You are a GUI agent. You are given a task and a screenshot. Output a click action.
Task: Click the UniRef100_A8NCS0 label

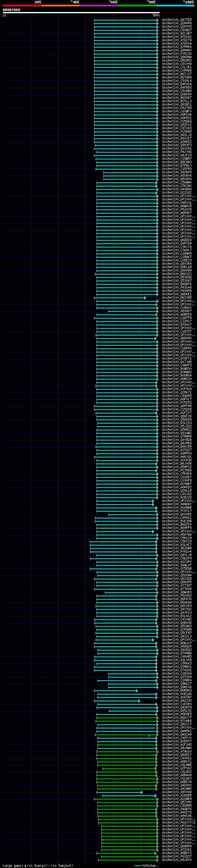pos(177,379)
